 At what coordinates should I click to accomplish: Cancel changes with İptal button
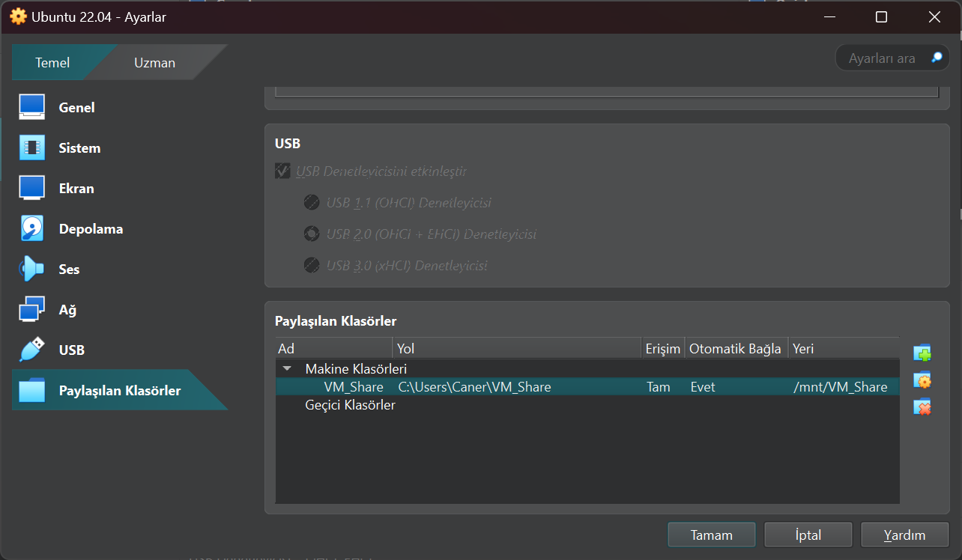pos(808,535)
